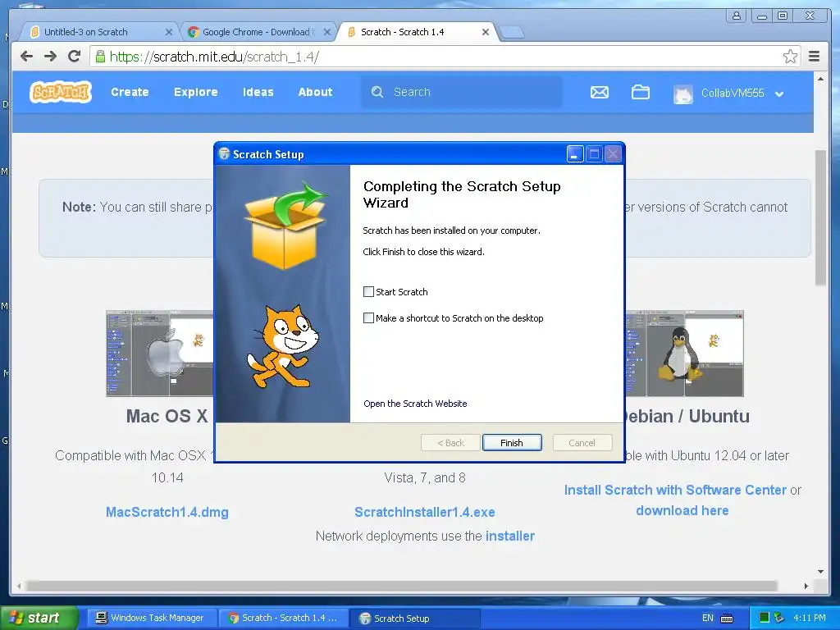Click the green Task Manager tray icon

[x=765, y=618]
